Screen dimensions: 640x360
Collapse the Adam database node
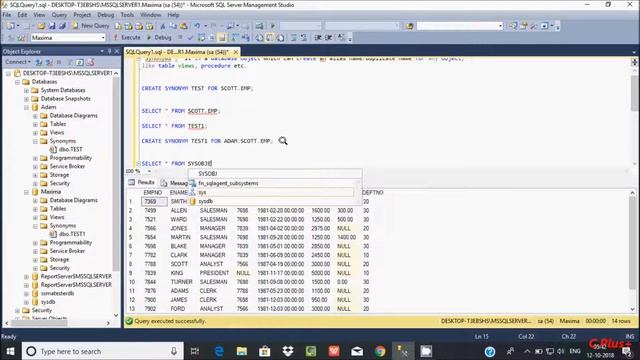point(26,107)
